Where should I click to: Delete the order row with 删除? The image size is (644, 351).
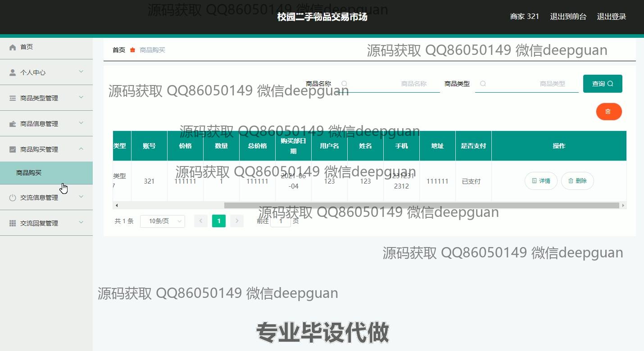577,181
